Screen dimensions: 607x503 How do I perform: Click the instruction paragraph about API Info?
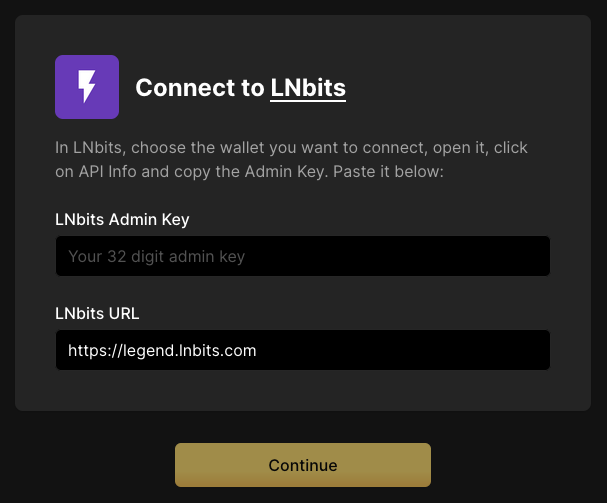pos(291,160)
